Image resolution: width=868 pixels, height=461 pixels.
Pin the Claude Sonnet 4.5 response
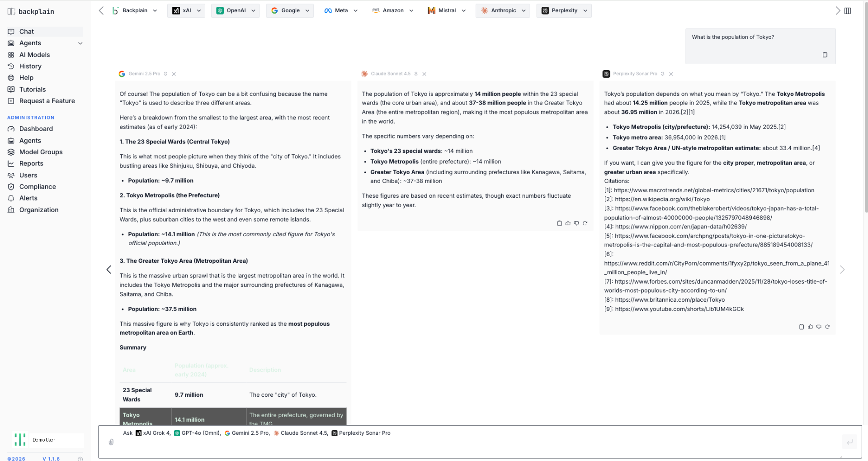coord(416,74)
